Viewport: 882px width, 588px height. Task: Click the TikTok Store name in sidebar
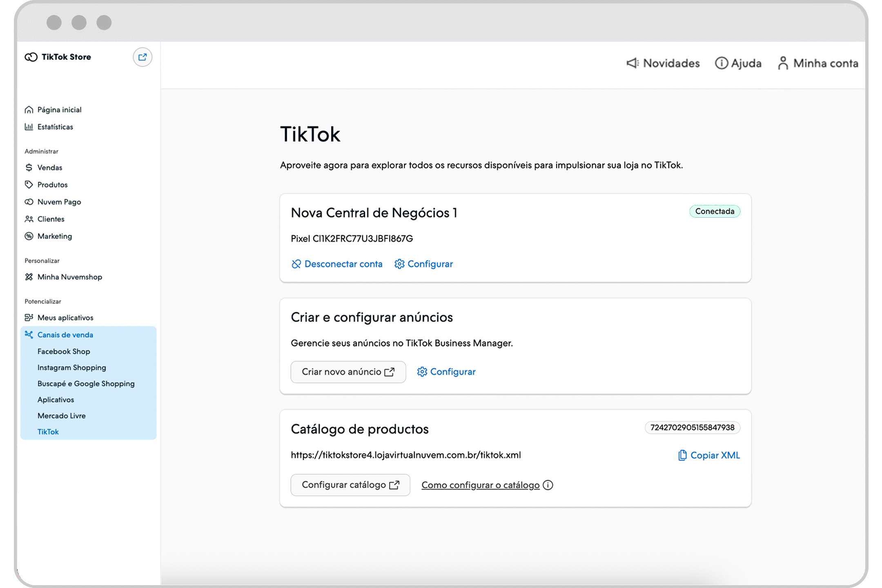tap(67, 57)
